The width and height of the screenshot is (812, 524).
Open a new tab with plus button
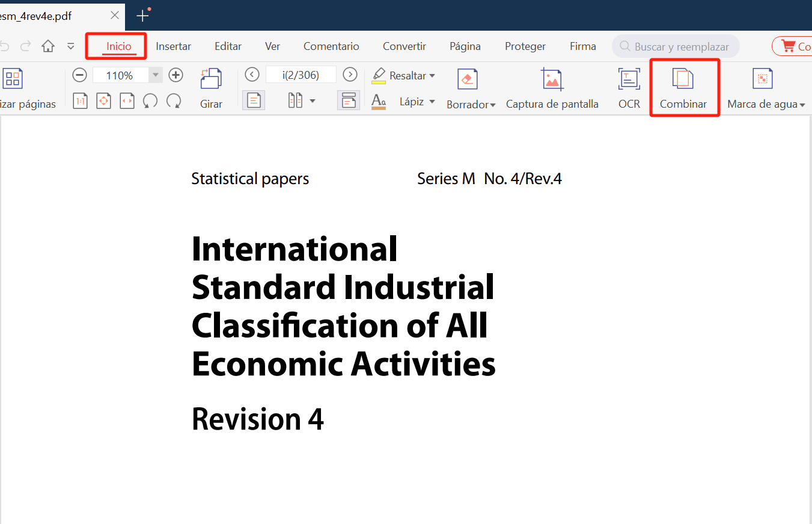pos(142,16)
